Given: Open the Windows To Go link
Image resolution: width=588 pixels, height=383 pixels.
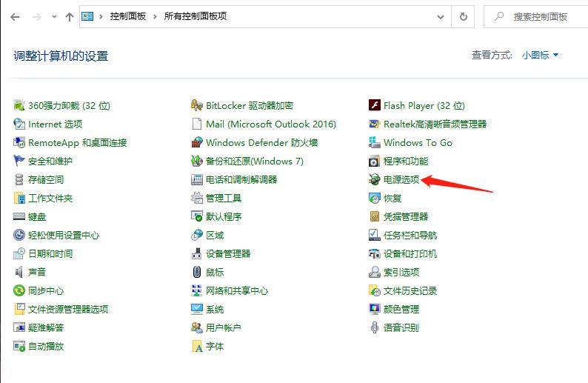Looking at the screenshot, I should tap(418, 143).
